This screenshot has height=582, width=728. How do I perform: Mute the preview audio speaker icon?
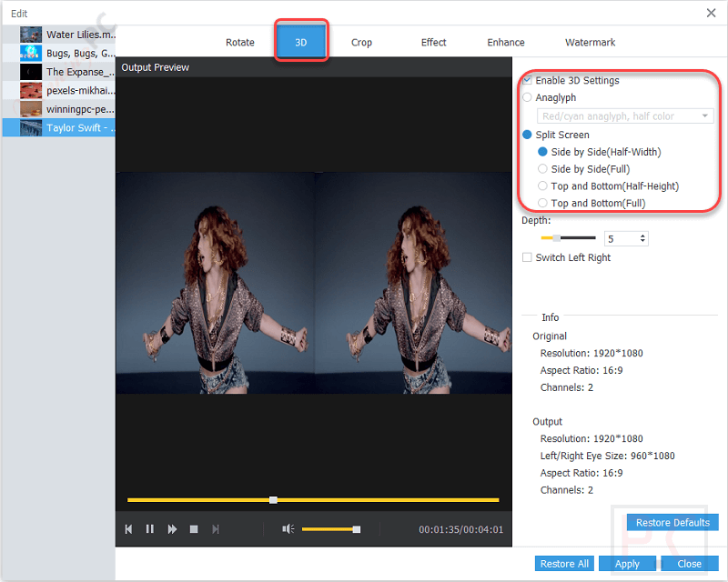[288, 529]
